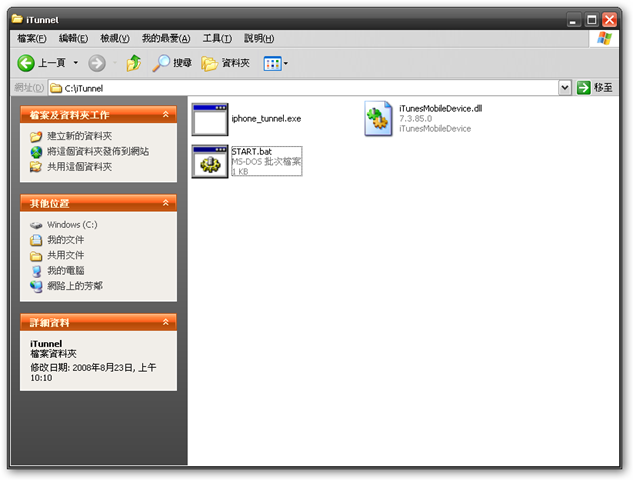This screenshot has height=480, width=633.
Task: Click the share folder icon beside 共用這個資料夾
Action: 36,167
